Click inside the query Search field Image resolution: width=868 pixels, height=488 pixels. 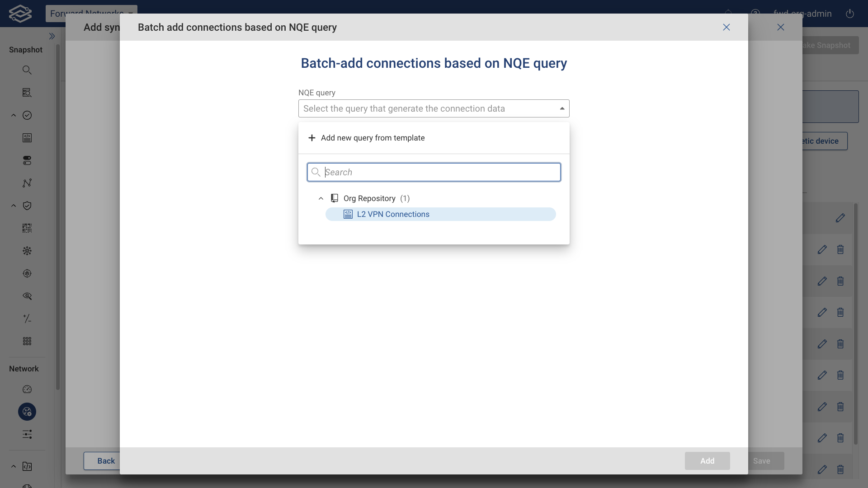tap(433, 172)
